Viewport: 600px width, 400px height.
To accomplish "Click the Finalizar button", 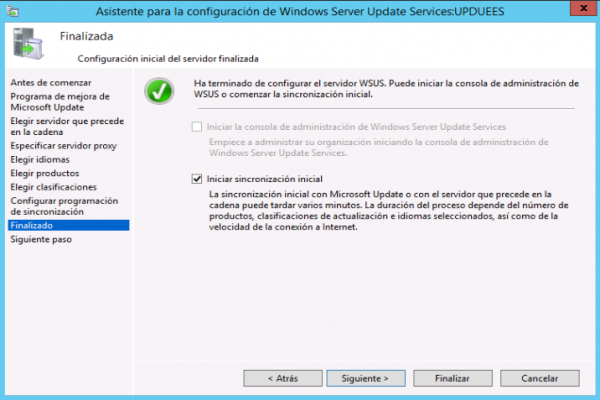I will (x=453, y=378).
